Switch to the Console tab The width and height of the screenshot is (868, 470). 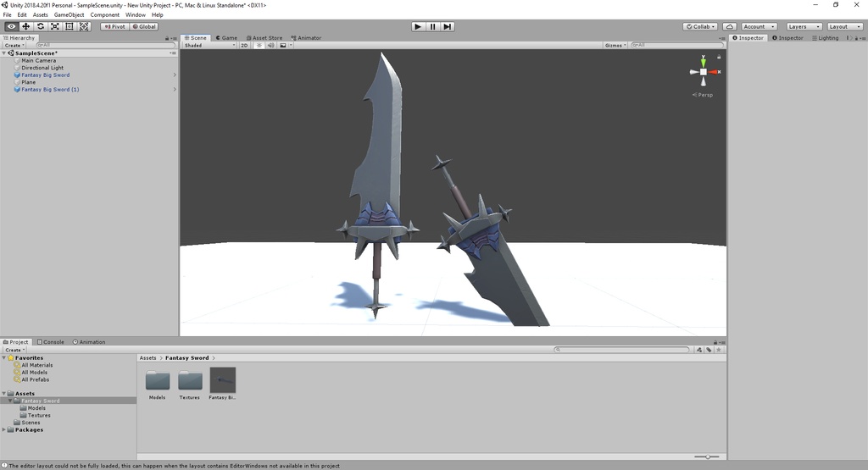50,342
